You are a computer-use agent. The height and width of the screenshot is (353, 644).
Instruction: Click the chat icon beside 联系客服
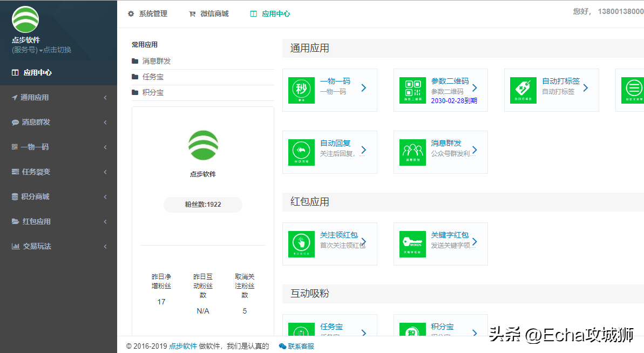(x=282, y=347)
